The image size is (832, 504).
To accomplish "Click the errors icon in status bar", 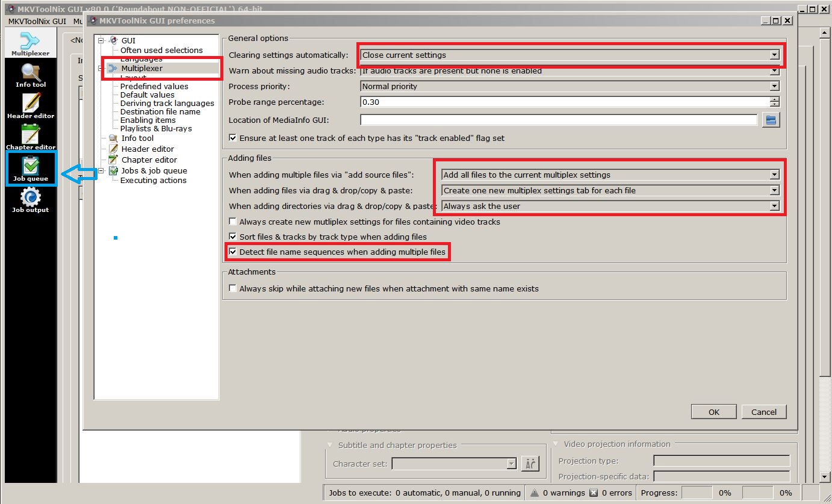I will click(x=594, y=493).
